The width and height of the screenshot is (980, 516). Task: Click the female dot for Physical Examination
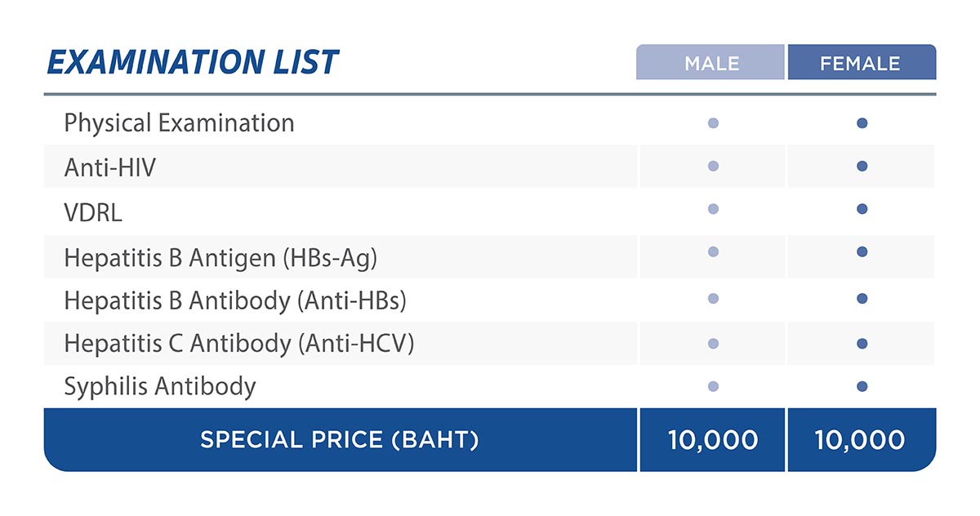[x=862, y=124]
